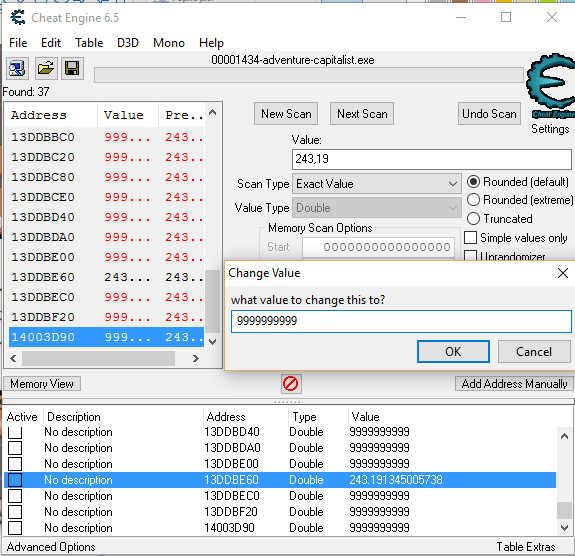Click OK in Change Value dialog

[x=453, y=352]
